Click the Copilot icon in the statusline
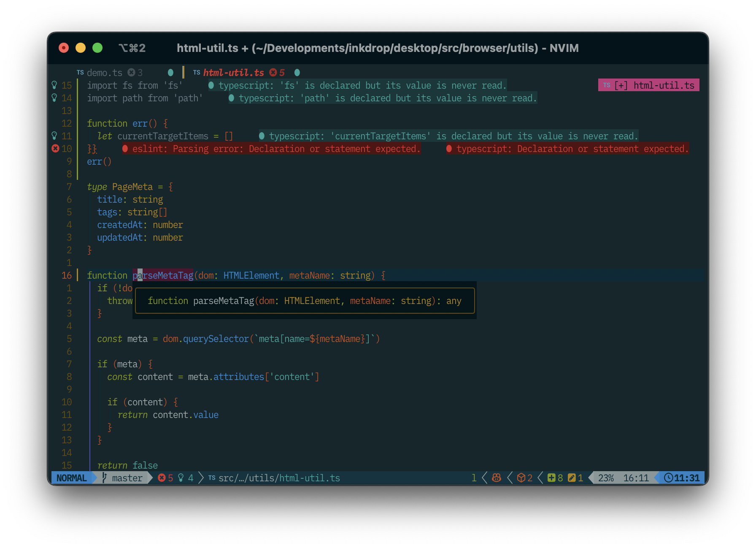The image size is (756, 548). pyautogui.click(x=497, y=478)
